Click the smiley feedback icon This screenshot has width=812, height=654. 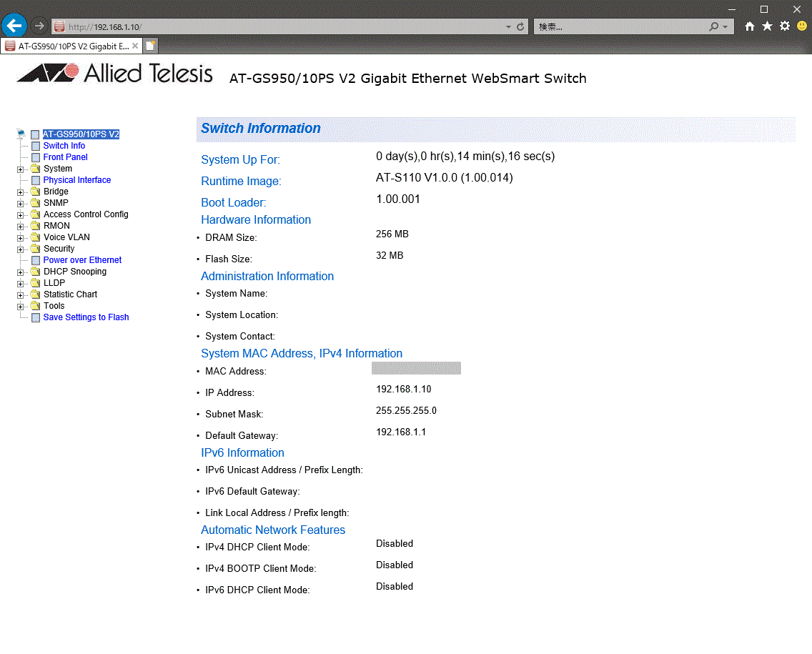coord(802,26)
